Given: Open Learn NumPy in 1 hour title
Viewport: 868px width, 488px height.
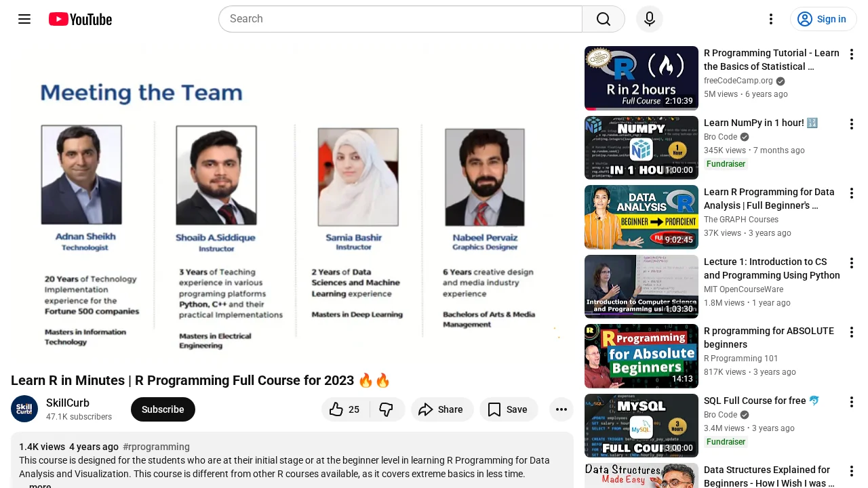Looking at the screenshot, I should (x=761, y=123).
